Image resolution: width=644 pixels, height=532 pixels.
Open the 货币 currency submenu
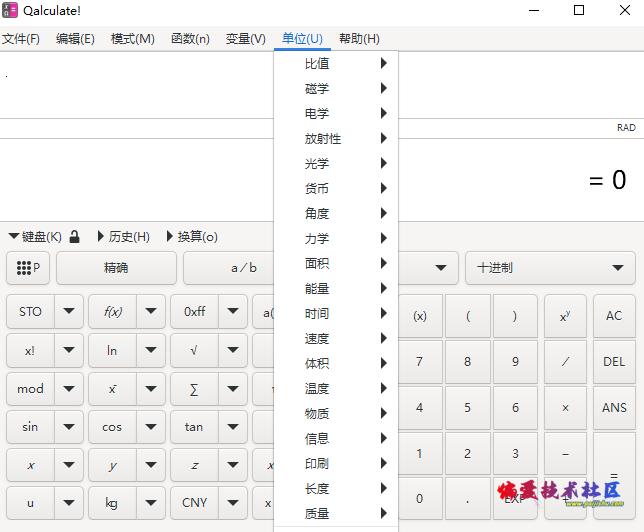336,189
